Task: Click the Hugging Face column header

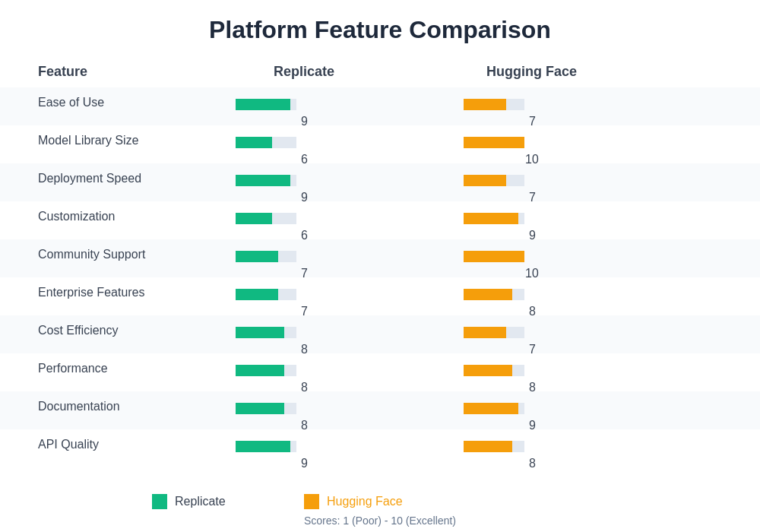Action: tap(531, 71)
